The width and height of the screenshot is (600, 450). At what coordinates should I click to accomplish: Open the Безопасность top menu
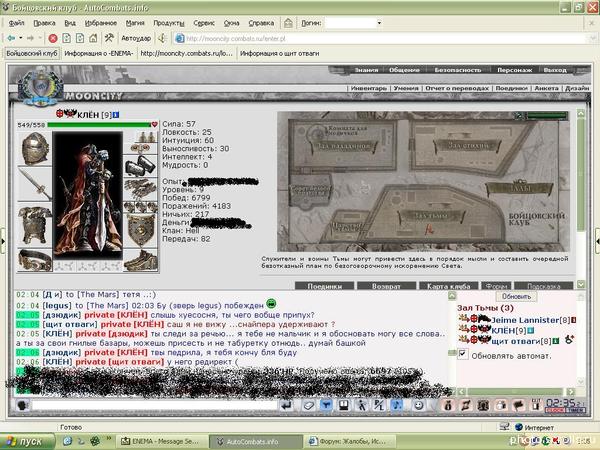(x=458, y=70)
